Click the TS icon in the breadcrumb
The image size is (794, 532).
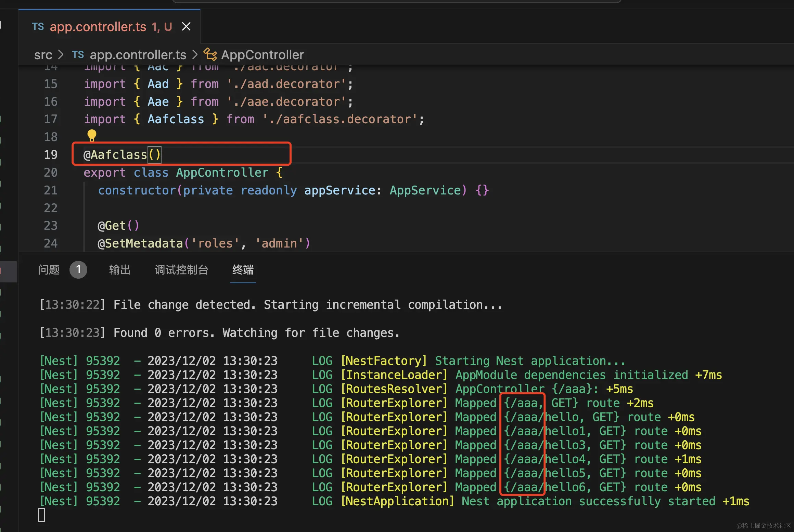tap(78, 54)
